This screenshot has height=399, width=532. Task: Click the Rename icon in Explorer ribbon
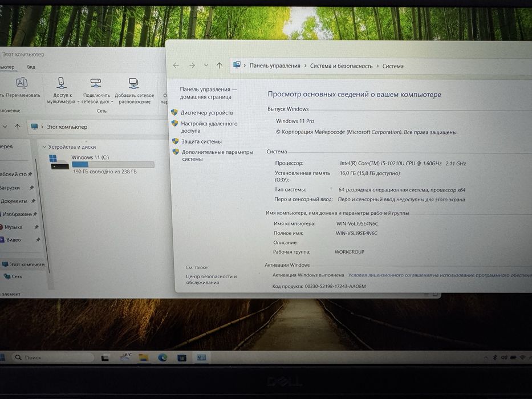coord(22,83)
